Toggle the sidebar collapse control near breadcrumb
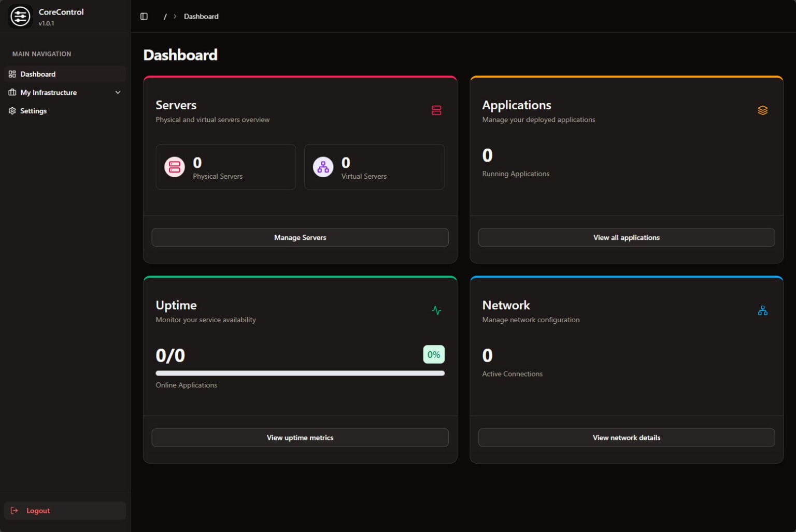 point(144,16)
